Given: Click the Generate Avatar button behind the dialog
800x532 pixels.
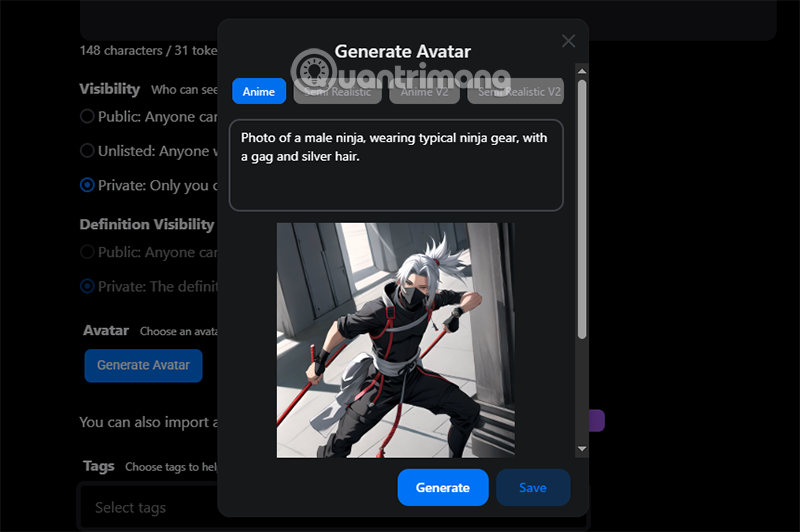Looking at the screenshot, I should click(143, 365).
